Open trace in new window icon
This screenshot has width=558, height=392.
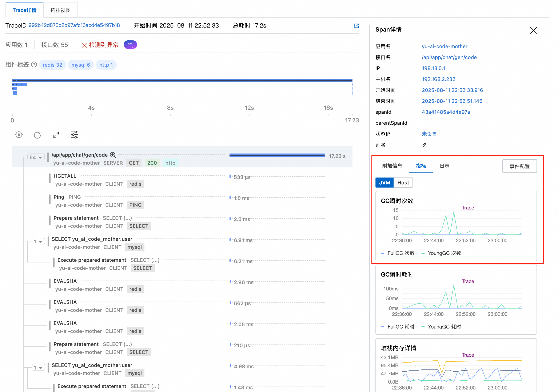click(356, 26)
